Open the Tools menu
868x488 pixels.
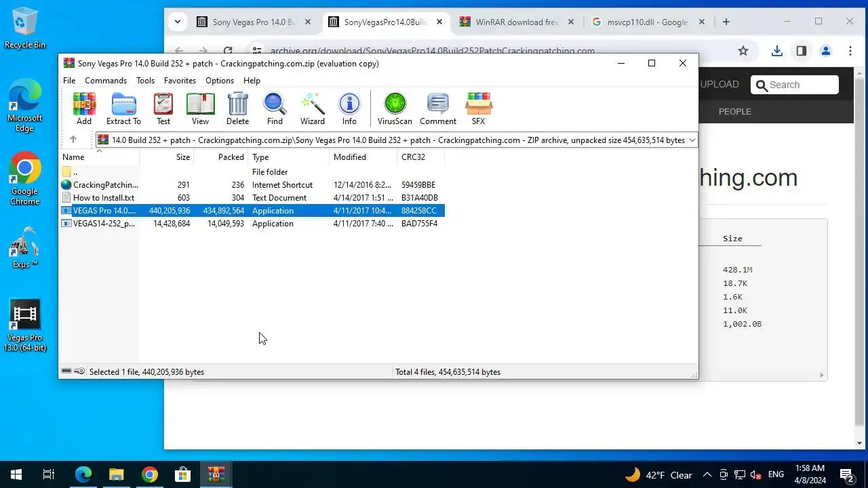point(145,81)
